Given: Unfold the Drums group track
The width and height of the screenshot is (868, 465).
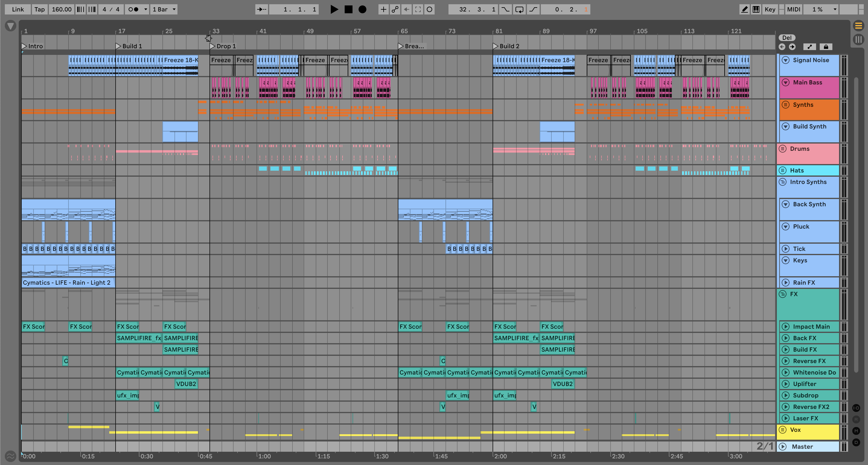Looking at the screenshot, I should (783, 148).
